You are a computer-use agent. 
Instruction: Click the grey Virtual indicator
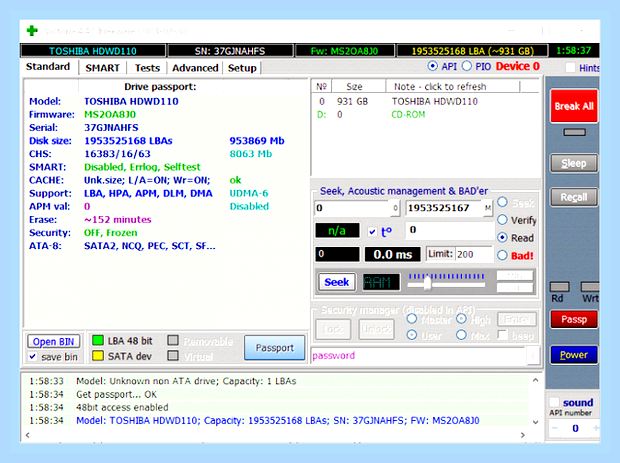173,355
